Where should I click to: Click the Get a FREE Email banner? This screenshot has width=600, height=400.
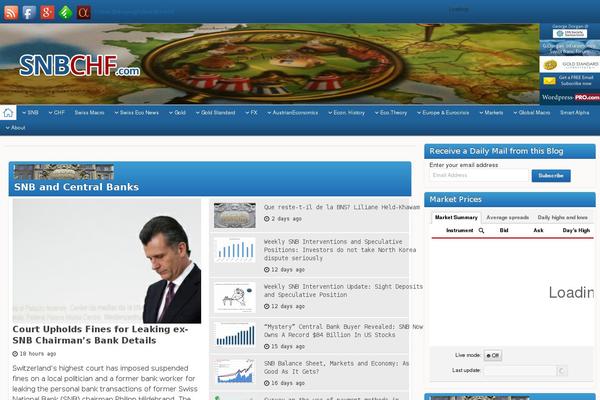point(570,81)
